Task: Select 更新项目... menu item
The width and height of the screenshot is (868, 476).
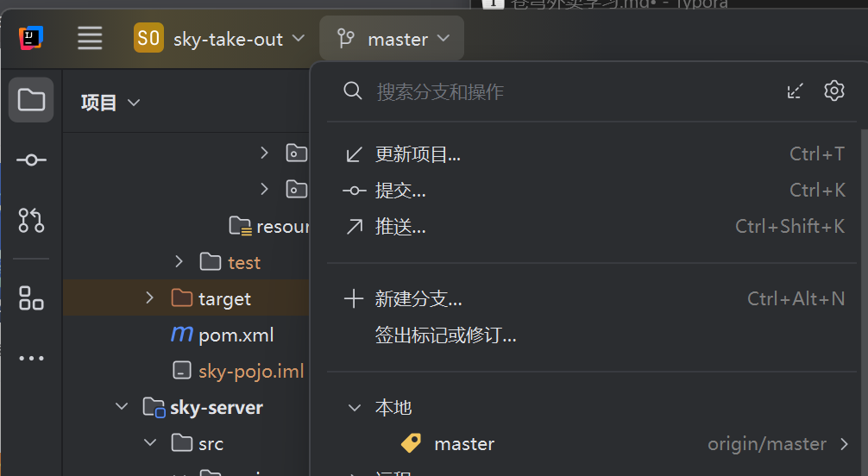Action: (418, 154)
